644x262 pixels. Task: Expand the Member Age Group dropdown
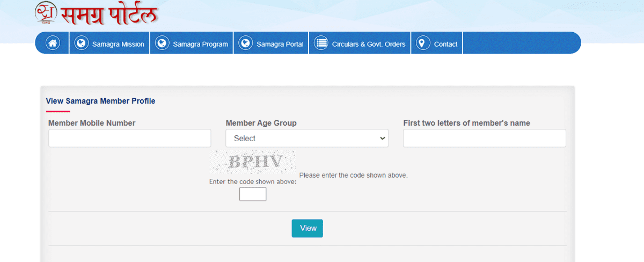pos(306,138)
